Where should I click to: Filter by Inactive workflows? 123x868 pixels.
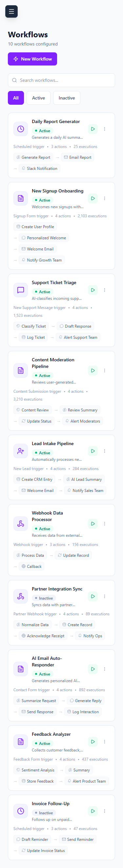[x=67, y=98]
